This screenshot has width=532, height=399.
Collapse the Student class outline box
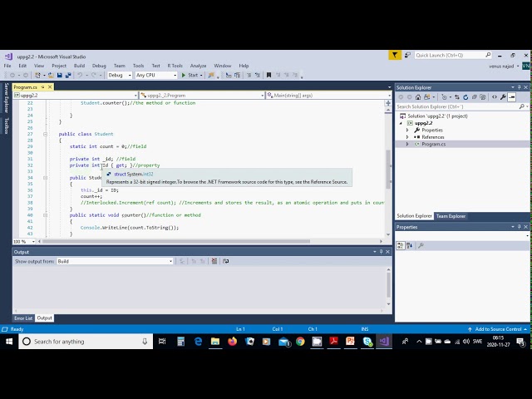coord(45,134)
